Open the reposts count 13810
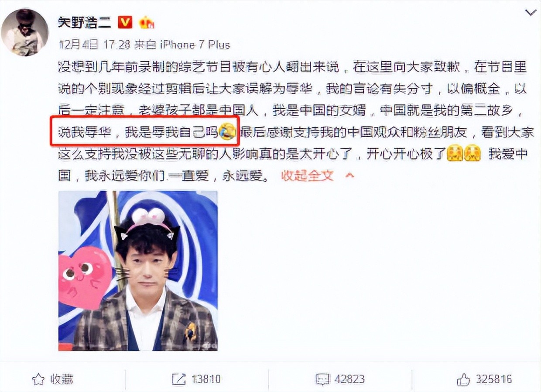The image size is (541, 392). point(205,379)
